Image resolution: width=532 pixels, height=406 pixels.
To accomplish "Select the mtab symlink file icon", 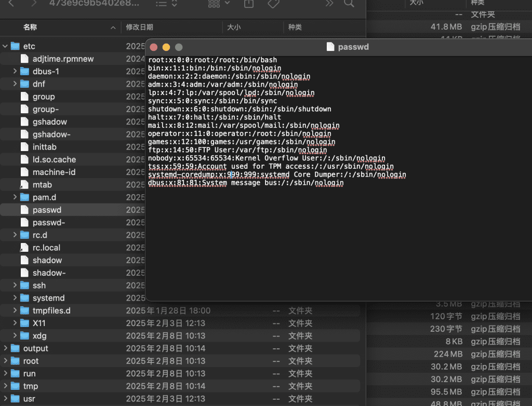I will (x=24, y=184).
